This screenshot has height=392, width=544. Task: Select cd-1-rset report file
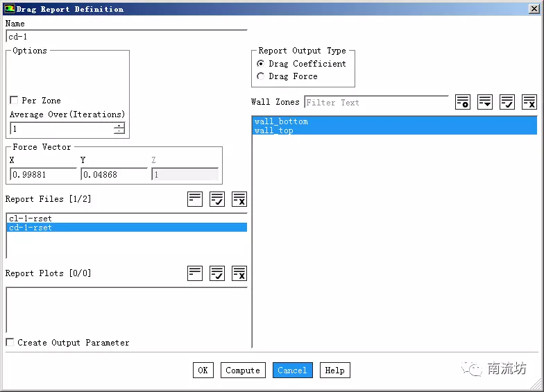[127, 228]
